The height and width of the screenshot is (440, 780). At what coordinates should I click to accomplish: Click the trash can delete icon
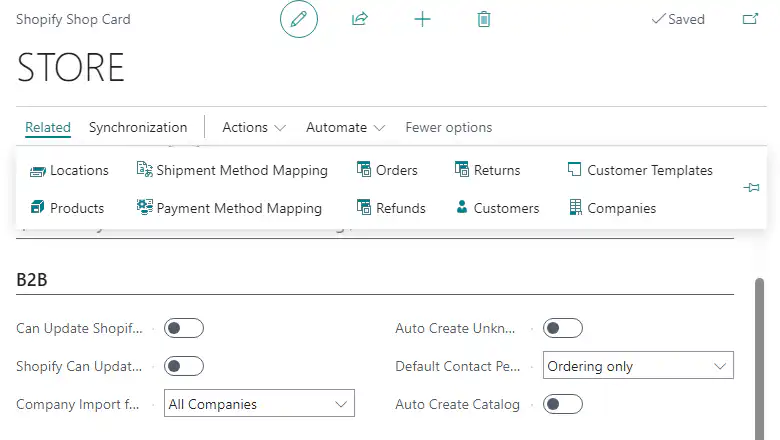coord(484,19)
